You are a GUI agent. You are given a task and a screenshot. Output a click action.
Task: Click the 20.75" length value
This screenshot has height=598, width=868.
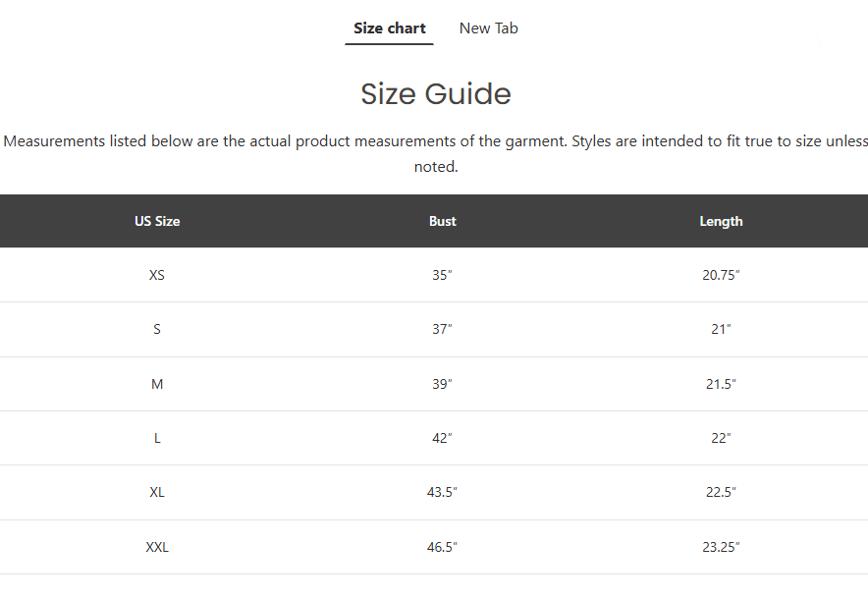click(721, 275)
